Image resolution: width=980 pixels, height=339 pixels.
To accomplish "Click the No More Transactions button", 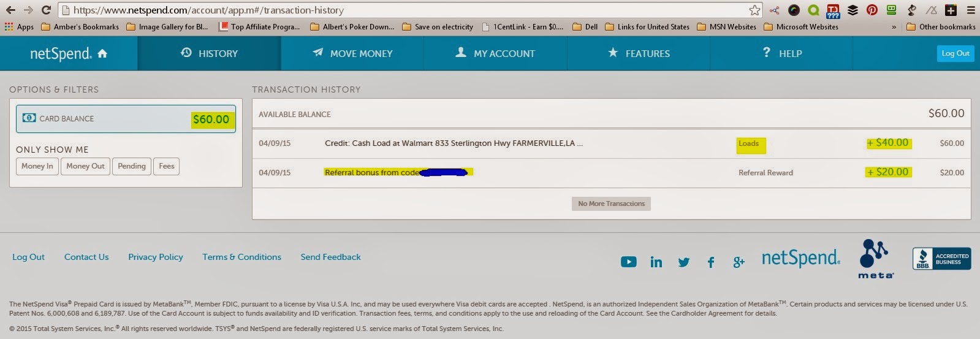I will (x=611, y=204).
